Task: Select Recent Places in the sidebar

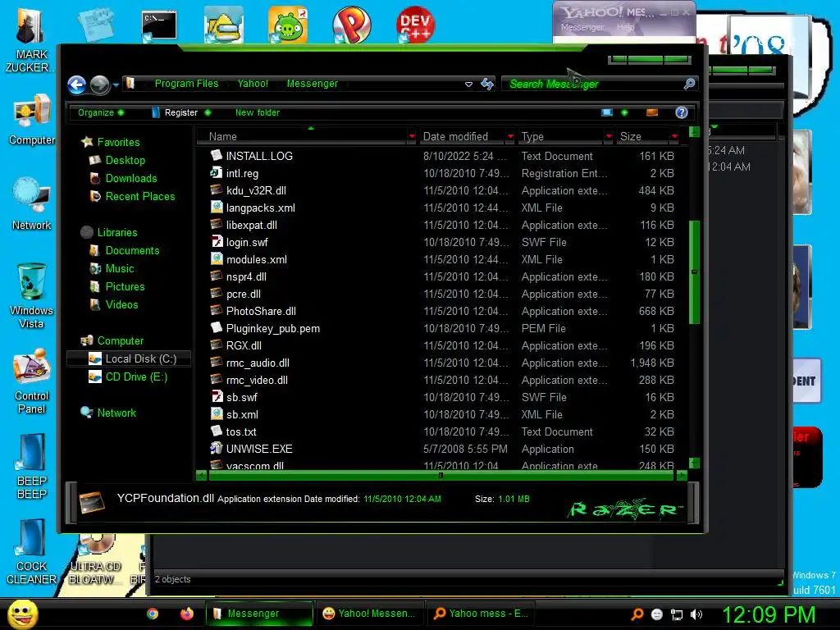Action: [x=139, y=197]
